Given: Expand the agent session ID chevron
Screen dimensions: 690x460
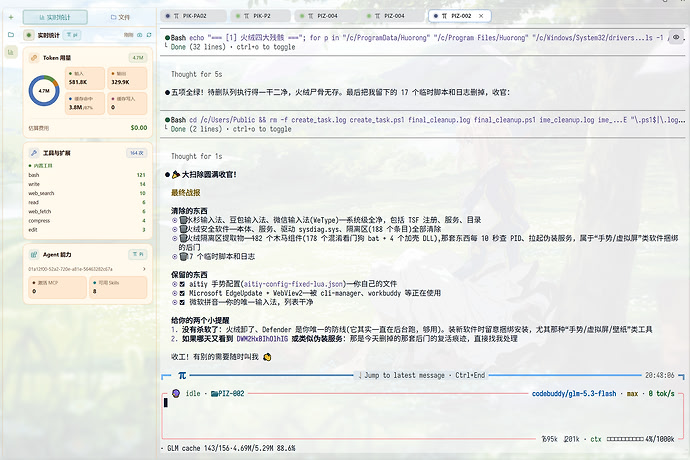Looking at the screenshot, I should (144, 269).
